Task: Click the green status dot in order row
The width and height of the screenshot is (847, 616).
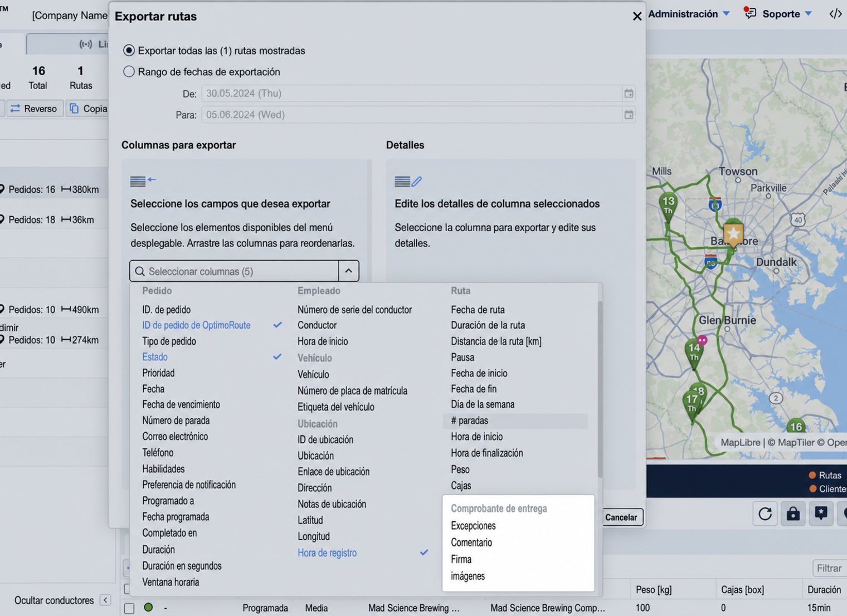Action: (148, 608)
